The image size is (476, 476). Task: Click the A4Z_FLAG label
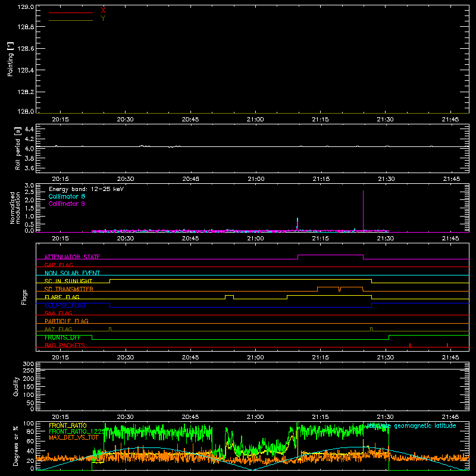tap(58, 329)
